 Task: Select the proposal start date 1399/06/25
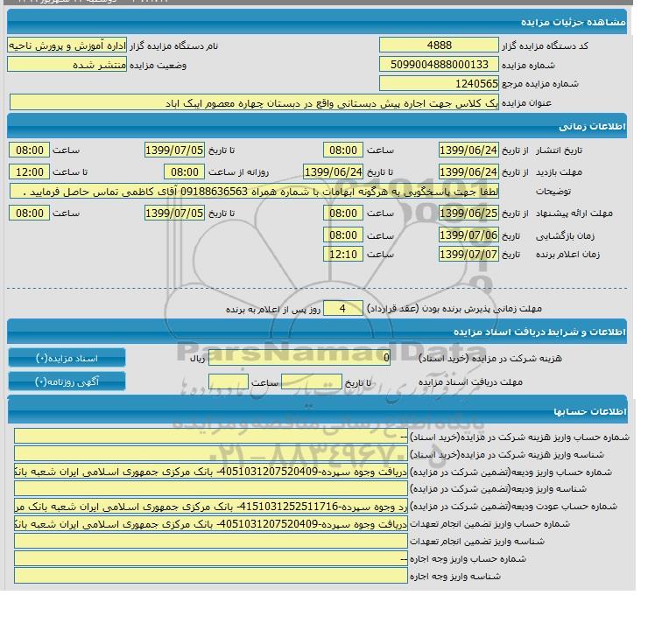pyautogui.click(x=468, y=213)
